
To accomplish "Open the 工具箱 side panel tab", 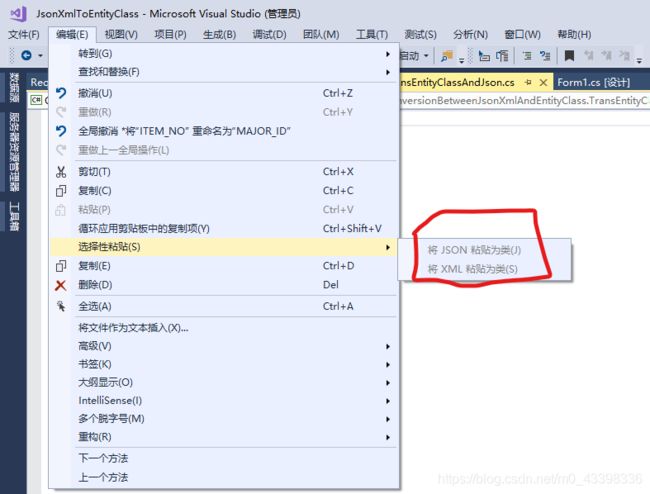I will (14, 216).
